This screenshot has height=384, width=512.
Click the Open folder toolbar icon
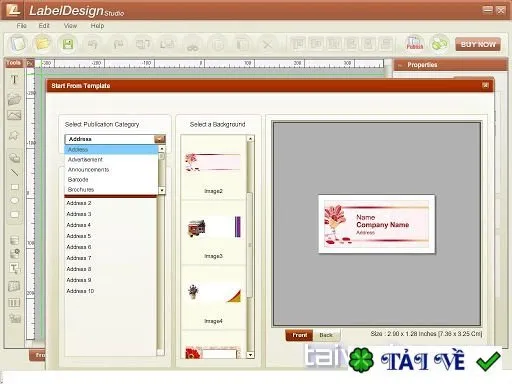42,44
